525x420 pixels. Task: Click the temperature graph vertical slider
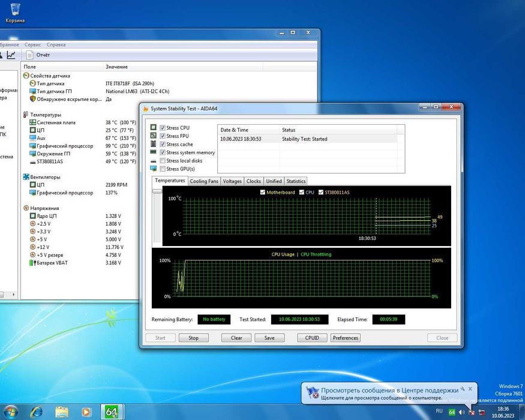[x=157, y=191]
